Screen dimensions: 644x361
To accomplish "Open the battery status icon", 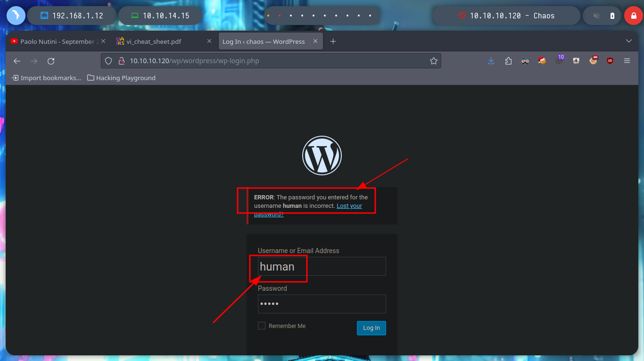I will click(612, 16).
